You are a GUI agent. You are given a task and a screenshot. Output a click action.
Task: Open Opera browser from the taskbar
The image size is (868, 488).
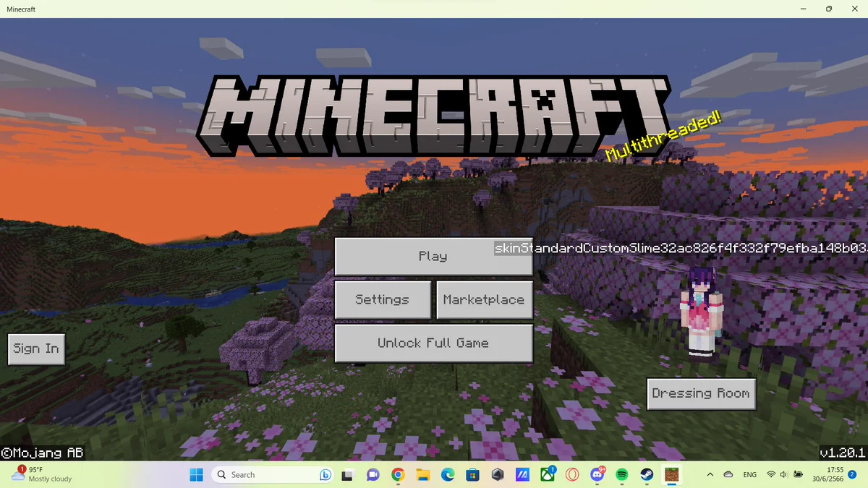click(572, 474)
